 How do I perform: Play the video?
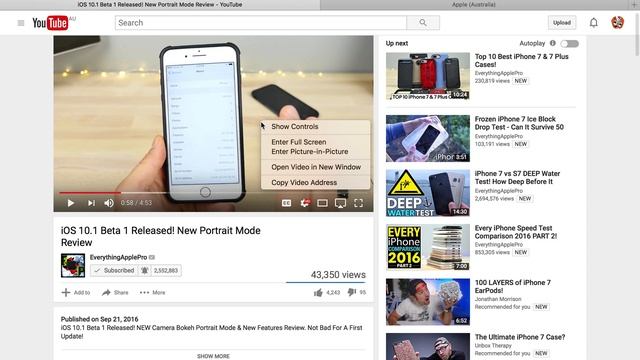[71, 203]
